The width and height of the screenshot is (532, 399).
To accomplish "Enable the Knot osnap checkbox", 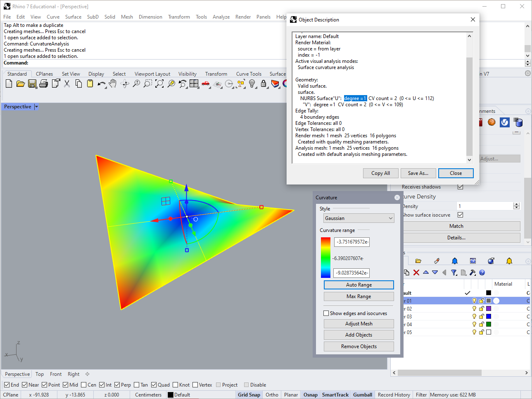I will pyautogui.click(x=175, y=385).
